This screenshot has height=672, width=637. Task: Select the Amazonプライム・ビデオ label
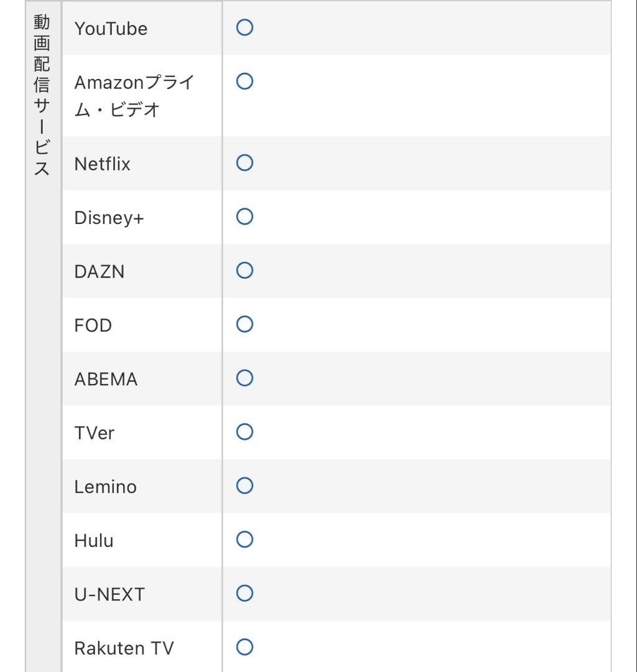[x=134, y=96]
